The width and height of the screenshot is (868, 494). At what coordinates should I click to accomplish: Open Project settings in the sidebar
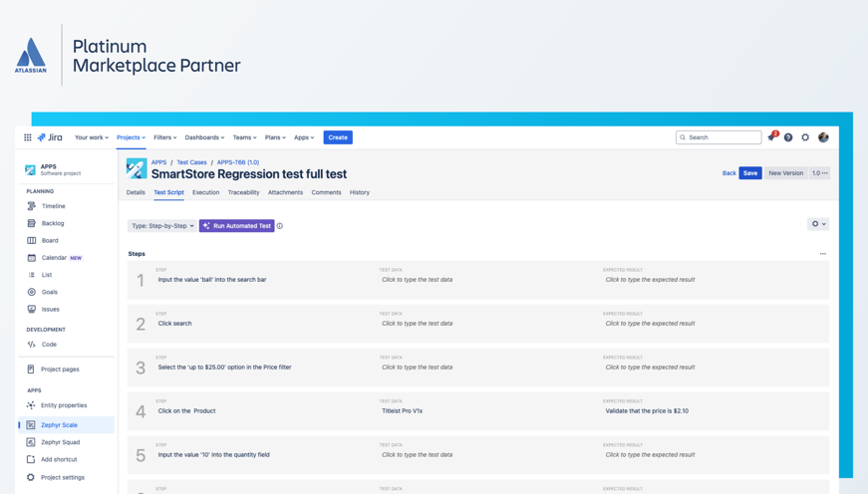tap(63, 477)
